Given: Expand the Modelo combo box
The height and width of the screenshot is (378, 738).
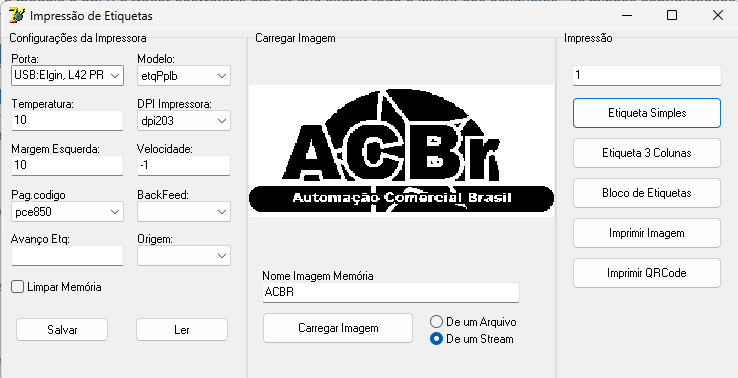Looking at the screenshot, I should point(184,76).
